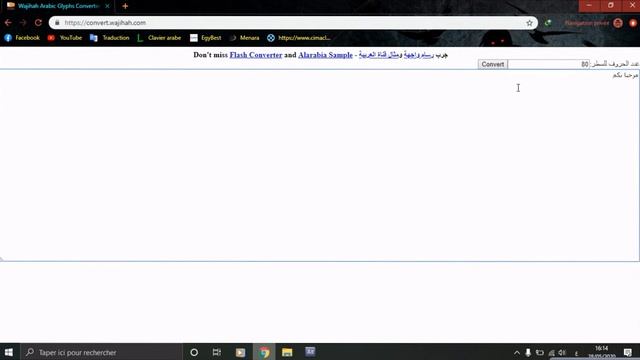Click the taskbar search box

[101, 352]
